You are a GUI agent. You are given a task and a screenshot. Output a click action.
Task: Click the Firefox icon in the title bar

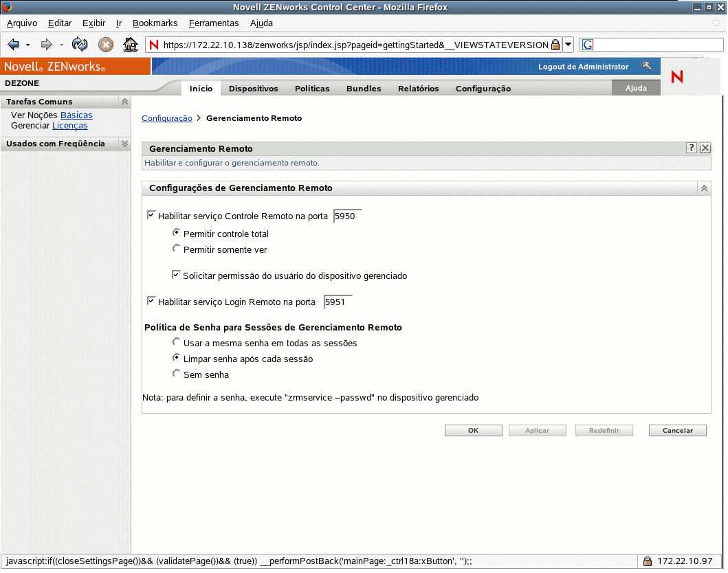tap(7, 7)
